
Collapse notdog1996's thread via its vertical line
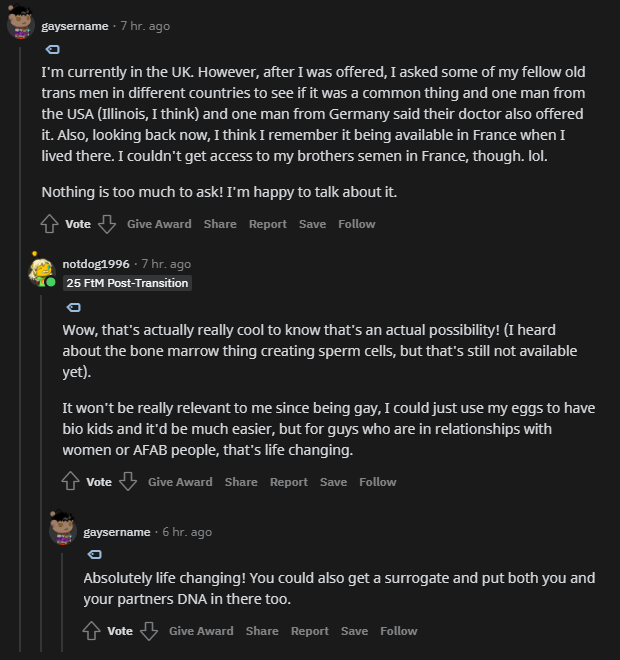coord(41,473)
